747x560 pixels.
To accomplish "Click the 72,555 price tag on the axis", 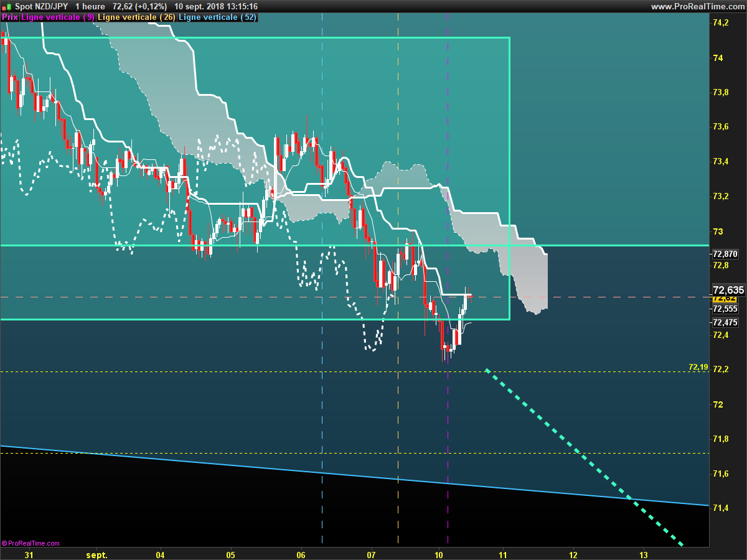I will tap(725, 309).
